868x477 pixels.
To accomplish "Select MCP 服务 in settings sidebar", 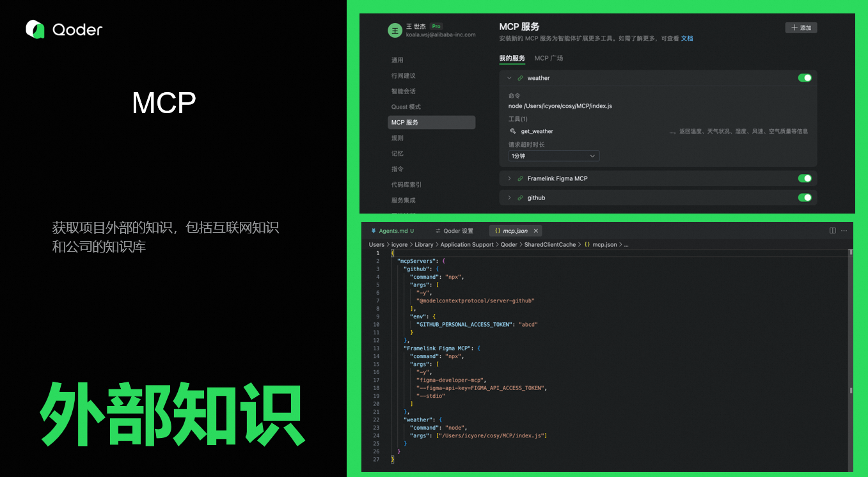I will 432,122.
